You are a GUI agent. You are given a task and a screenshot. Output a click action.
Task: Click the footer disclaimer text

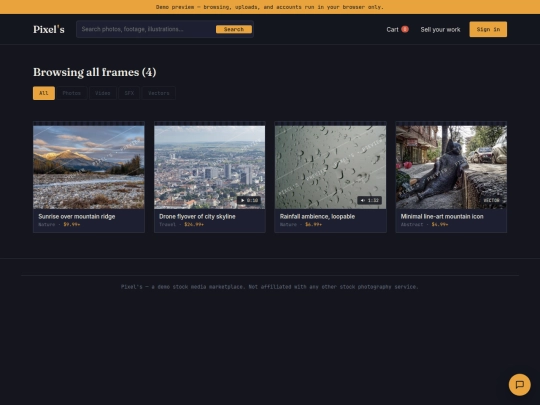click(x=270, y=287)
